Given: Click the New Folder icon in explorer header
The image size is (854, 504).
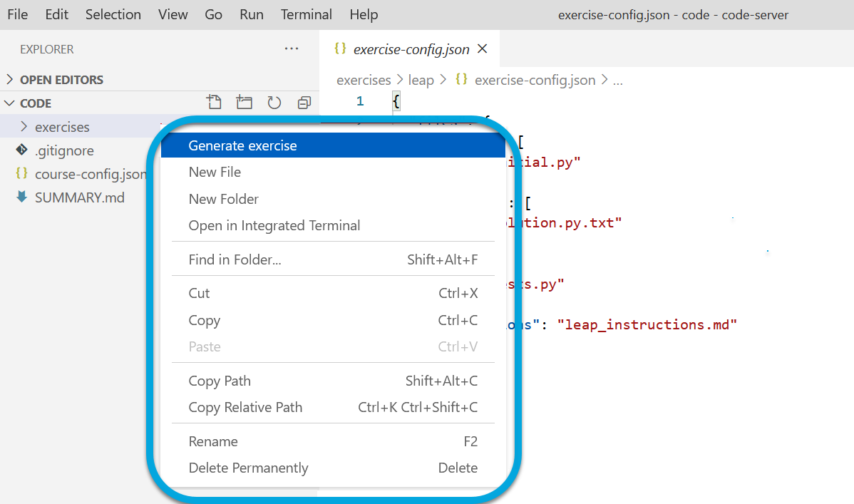Looking at the screenshot, I should (245, 103).
